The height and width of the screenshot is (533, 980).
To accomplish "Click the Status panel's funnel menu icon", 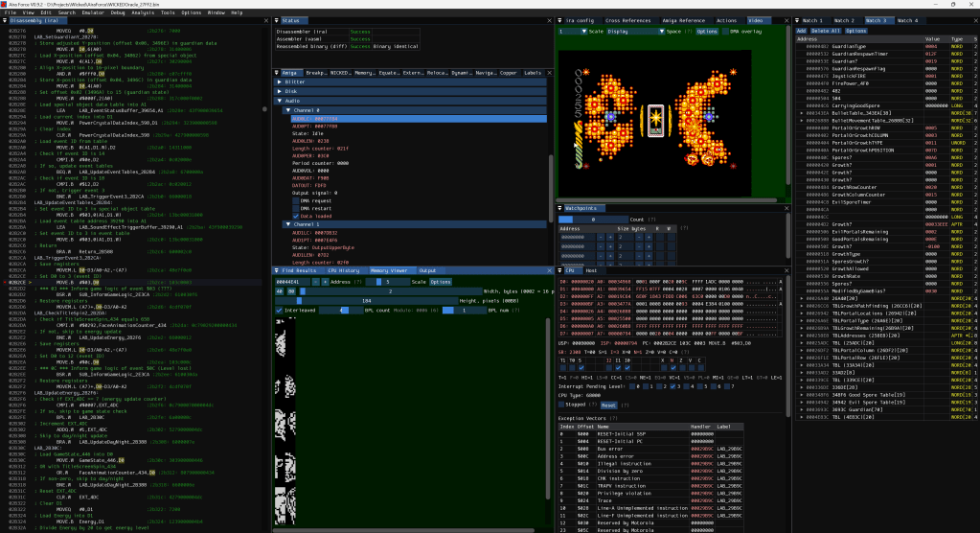I will pyautogui.click(x=278, y=20).
